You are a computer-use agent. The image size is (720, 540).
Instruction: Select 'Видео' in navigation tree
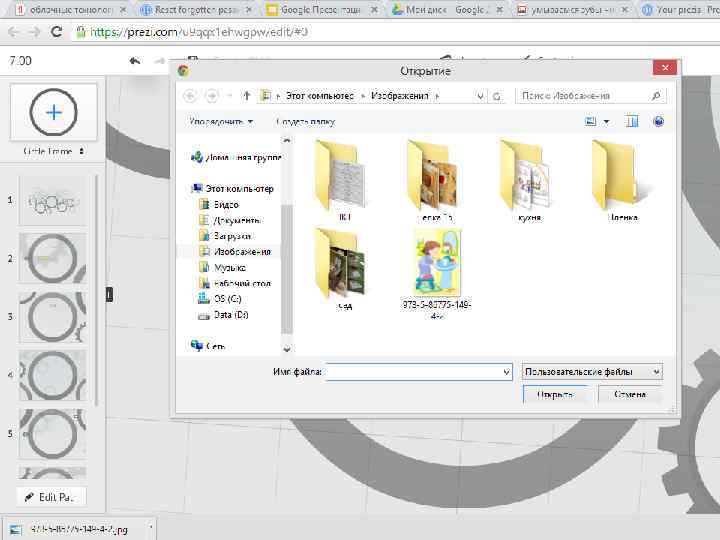click(x=219, y=204)
